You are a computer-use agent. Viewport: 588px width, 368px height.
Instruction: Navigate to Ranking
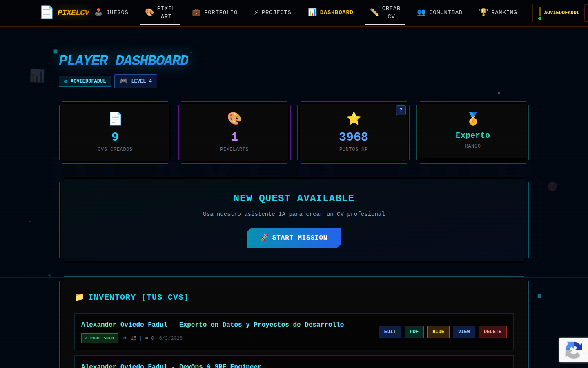point(498,13)
